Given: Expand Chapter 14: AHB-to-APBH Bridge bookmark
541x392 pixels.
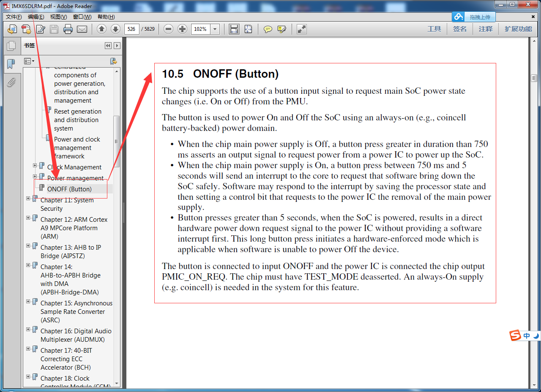Looking at the screenshot, I should (28, 265).
